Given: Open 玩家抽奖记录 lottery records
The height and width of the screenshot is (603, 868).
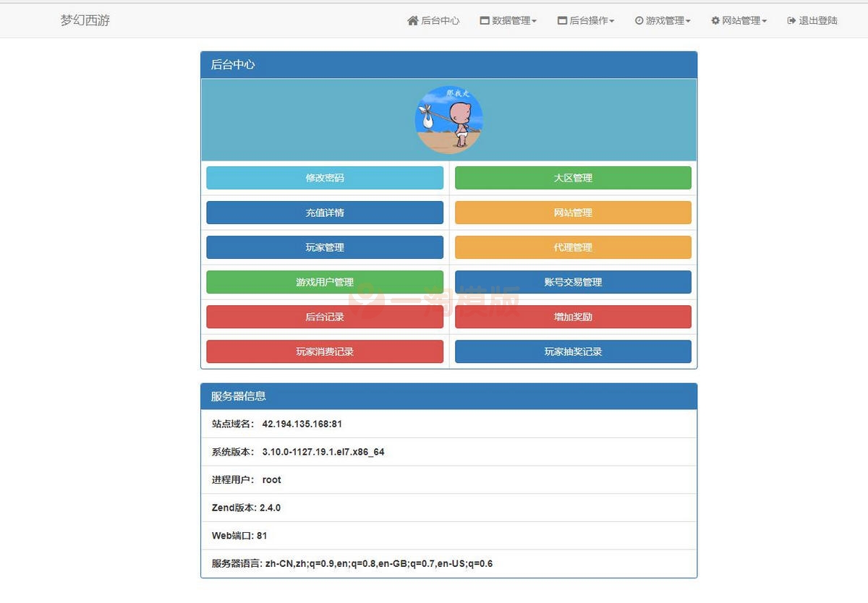Looking at the screenshot, I should coord(573,351).
